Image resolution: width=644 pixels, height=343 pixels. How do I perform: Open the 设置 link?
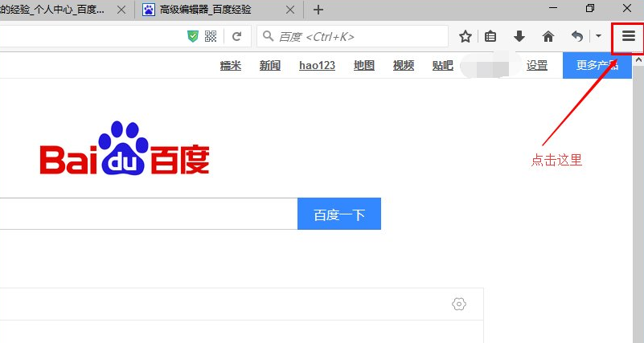(537, 65)
